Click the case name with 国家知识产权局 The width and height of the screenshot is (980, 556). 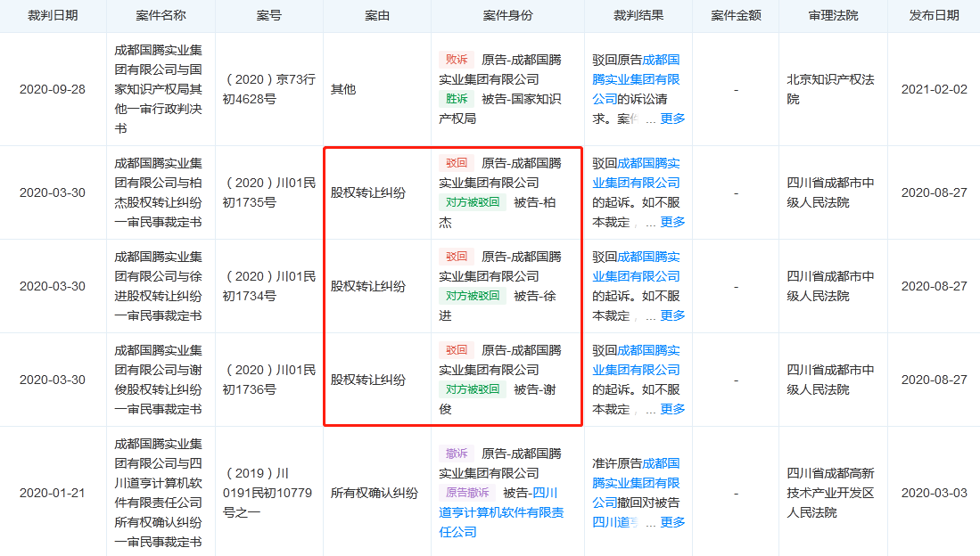click(158, 89)
